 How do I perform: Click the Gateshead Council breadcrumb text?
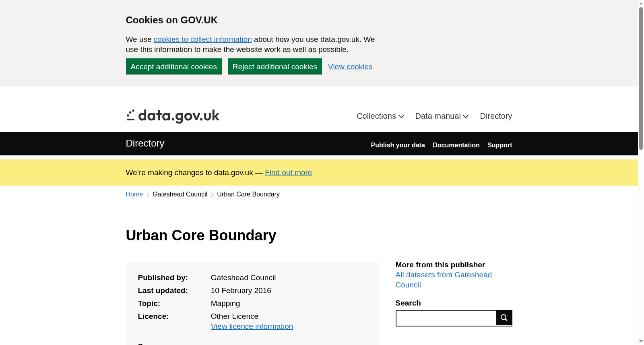pyautogui.click(x=180, y=194)
